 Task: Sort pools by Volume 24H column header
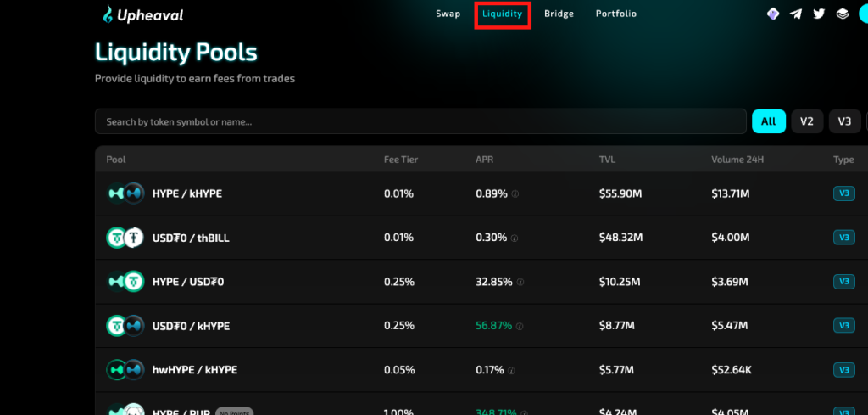(739, 160)
